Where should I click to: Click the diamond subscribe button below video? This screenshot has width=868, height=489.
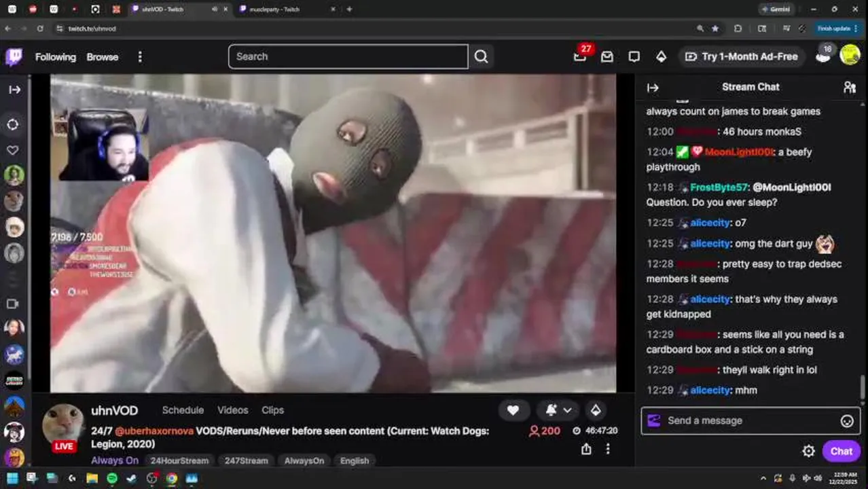(x=596, y=410)
